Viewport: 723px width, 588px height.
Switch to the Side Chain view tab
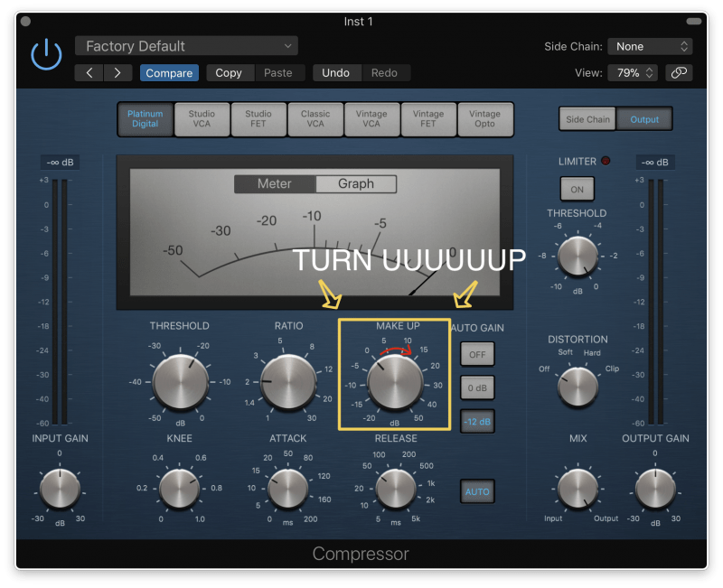click(x=587, y=118)
